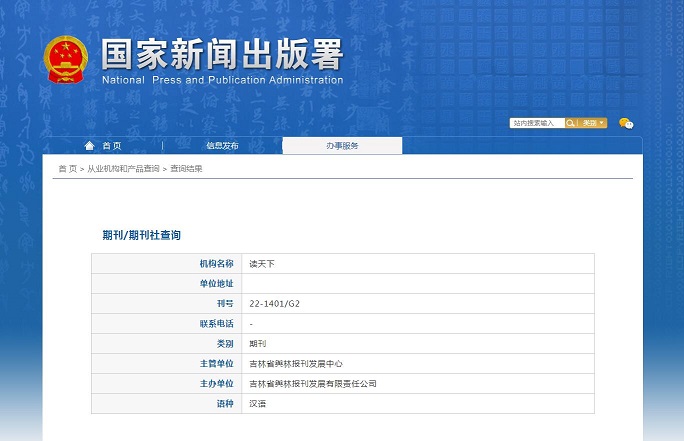Click 从业机构和产品查询 breadcrumb link

(123, 169)
